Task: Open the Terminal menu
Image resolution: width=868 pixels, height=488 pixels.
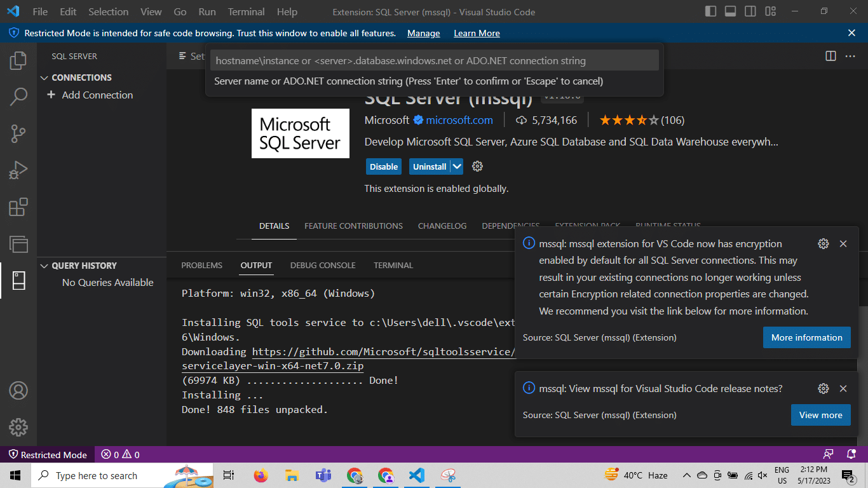Action: (x=247, y=11)
